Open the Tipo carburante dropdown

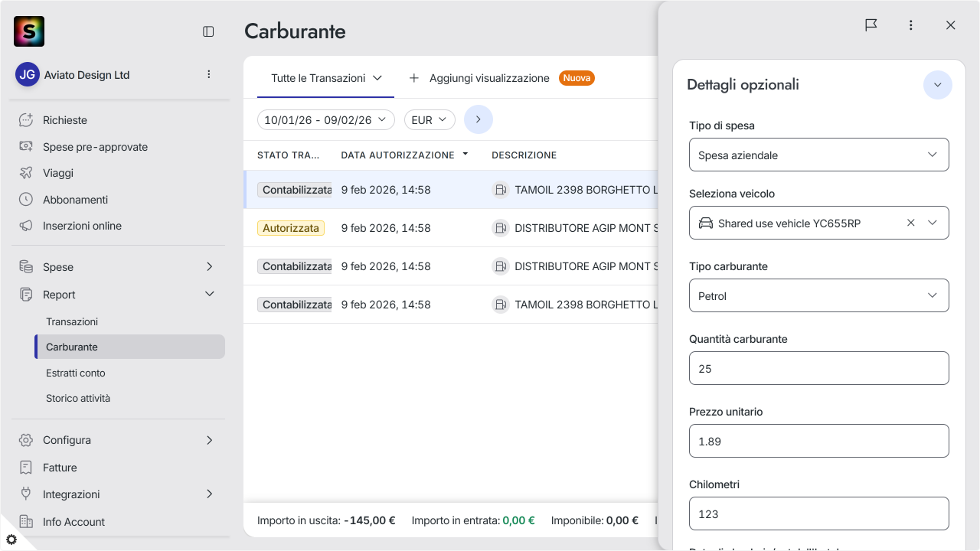tap(819, 295)
